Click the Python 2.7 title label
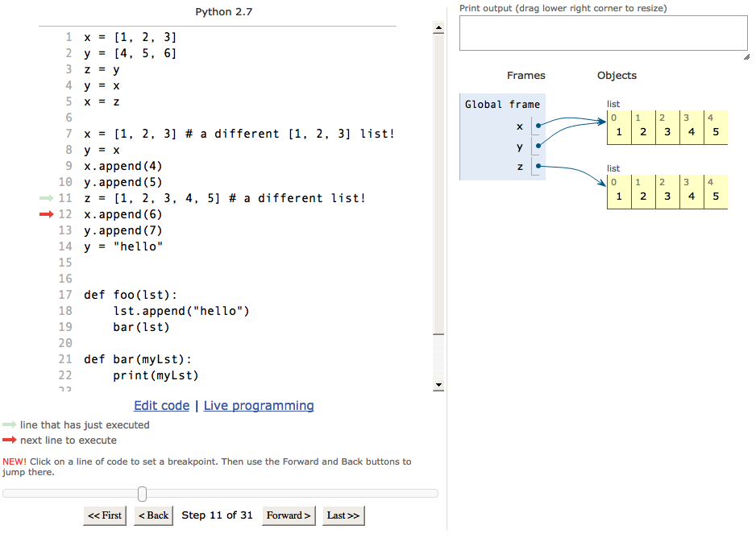756x542 pixels. [x=224, y=11]
